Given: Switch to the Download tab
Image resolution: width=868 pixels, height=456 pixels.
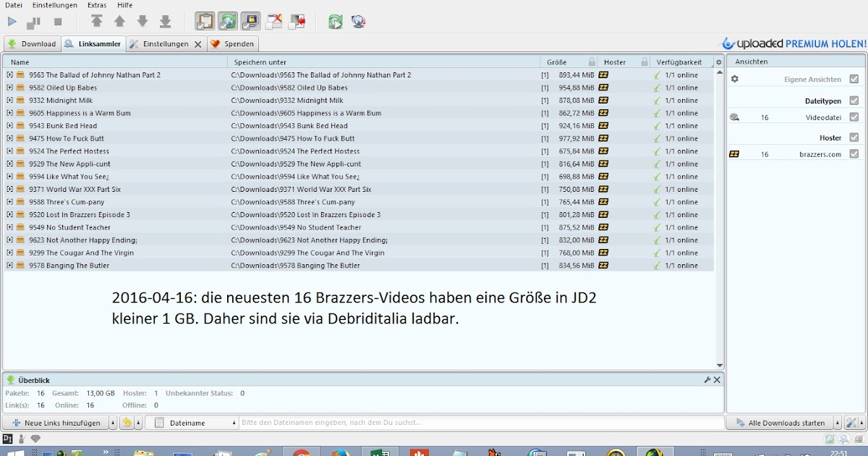Looking at the screenshot, I should tap(32, 44).
